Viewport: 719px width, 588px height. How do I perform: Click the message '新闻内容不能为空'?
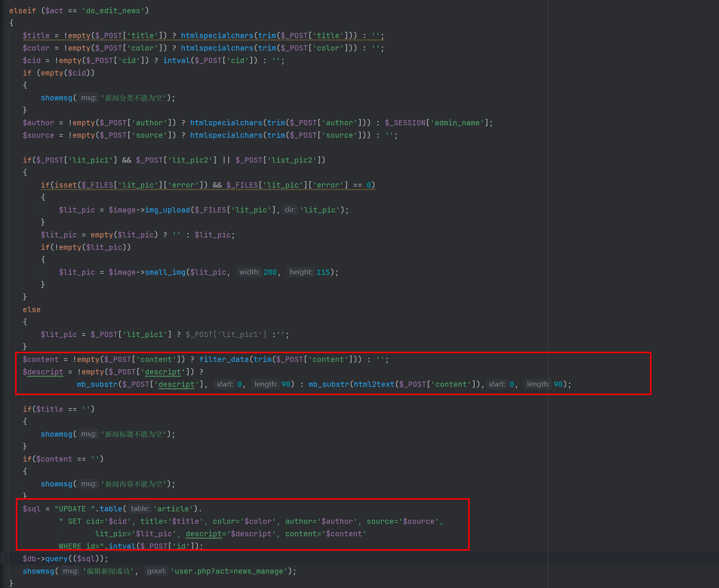point(133,484)
